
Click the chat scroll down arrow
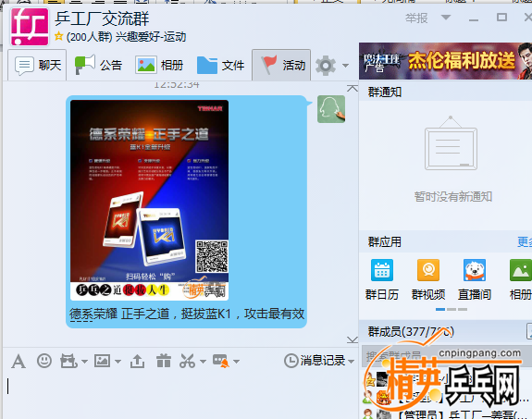click(353, 339)
